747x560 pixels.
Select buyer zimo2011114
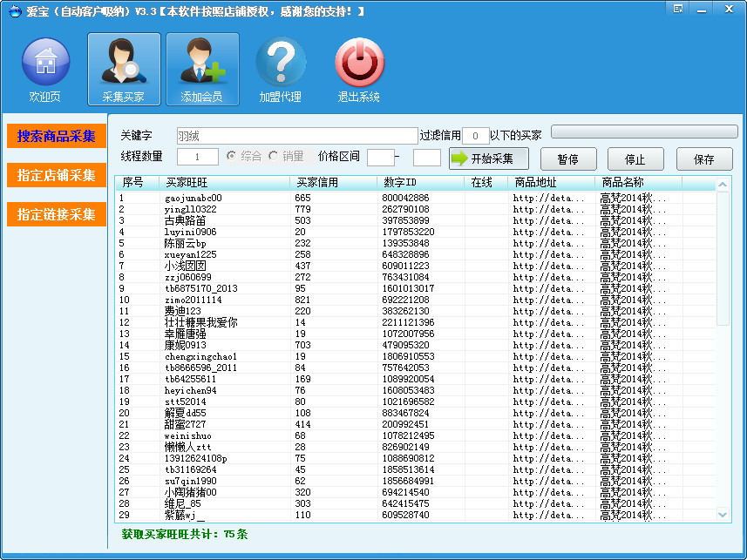[x=193, y=300]
